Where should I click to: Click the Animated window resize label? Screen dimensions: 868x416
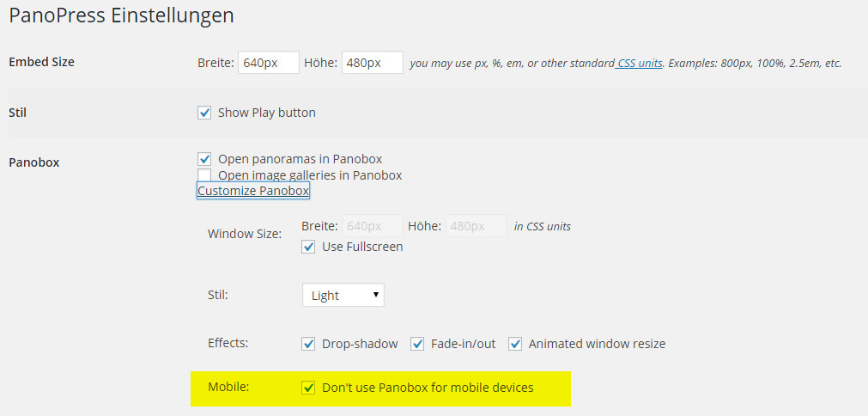click(597, 344)
